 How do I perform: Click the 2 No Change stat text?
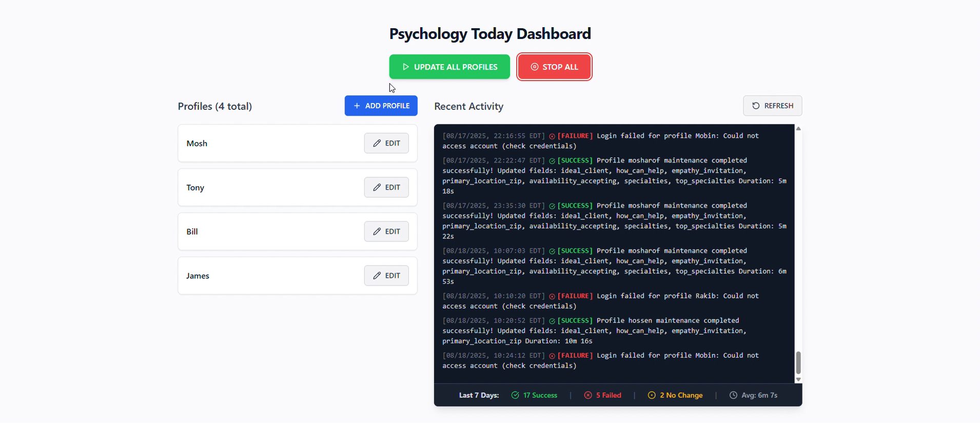coord(681,395)
